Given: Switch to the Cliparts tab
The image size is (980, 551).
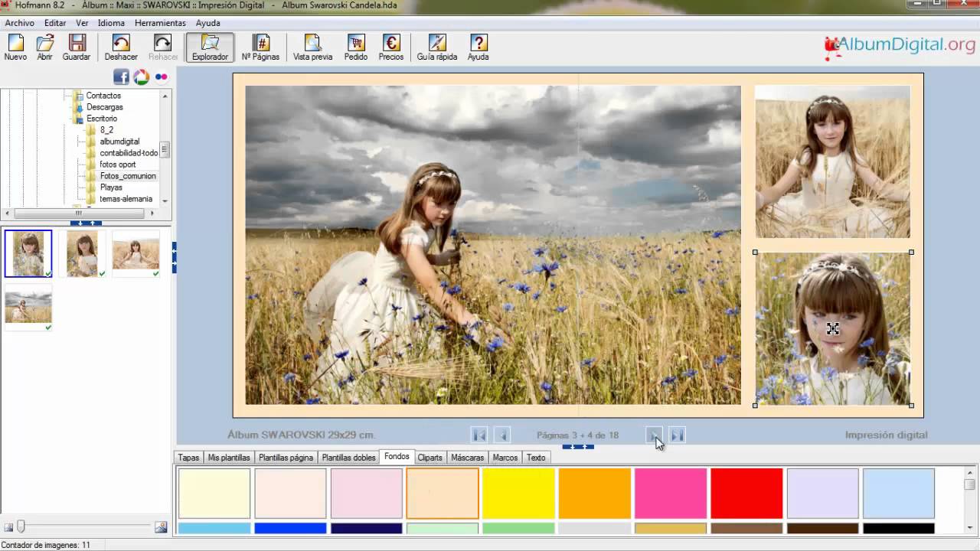Looking at the screenshot, I should pyautogui.click(x=430, y=458).
